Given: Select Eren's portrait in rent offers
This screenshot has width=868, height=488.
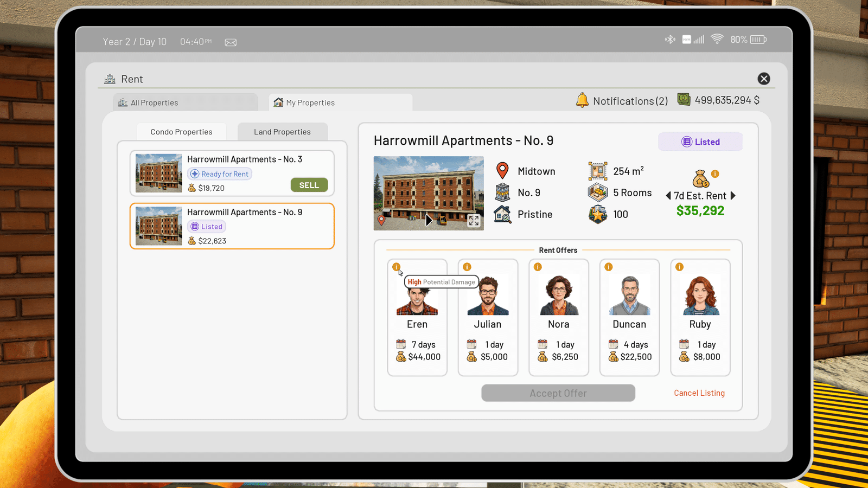Looking at the screenshot, I should [417, 299].
